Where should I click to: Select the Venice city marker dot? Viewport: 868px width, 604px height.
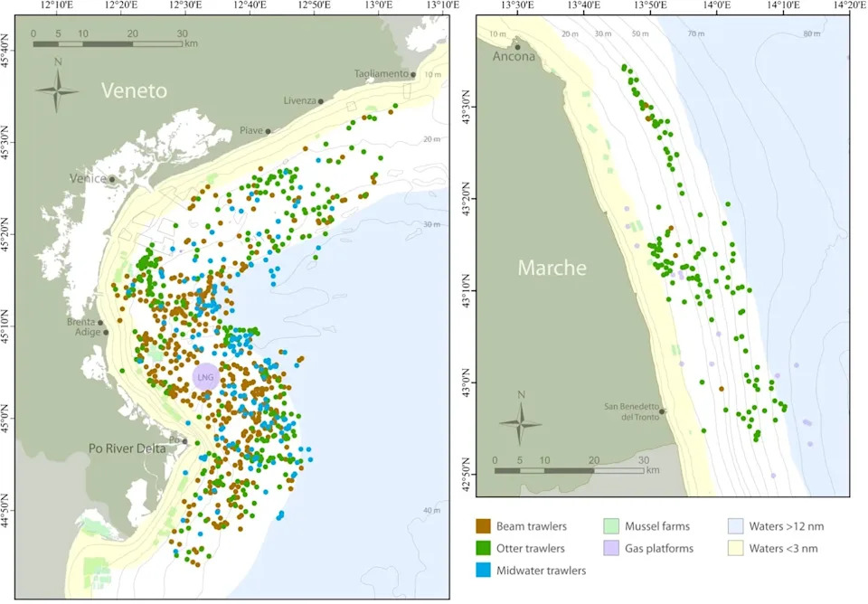click(112, 179)
